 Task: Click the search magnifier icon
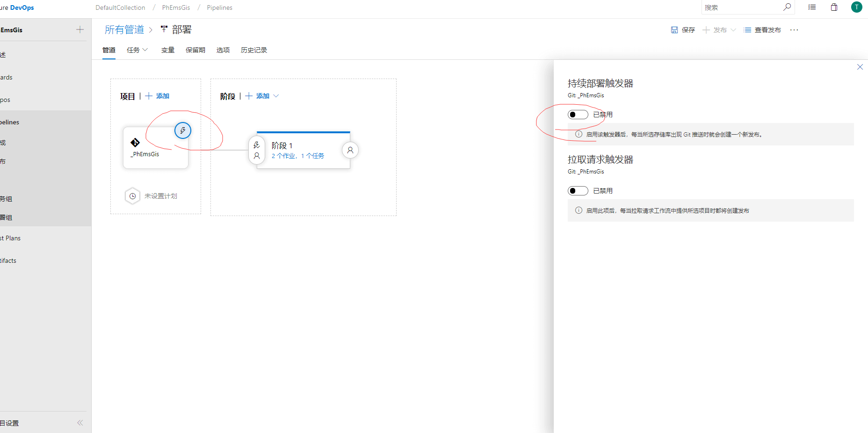pyautogui.click(x=787, y=7)
